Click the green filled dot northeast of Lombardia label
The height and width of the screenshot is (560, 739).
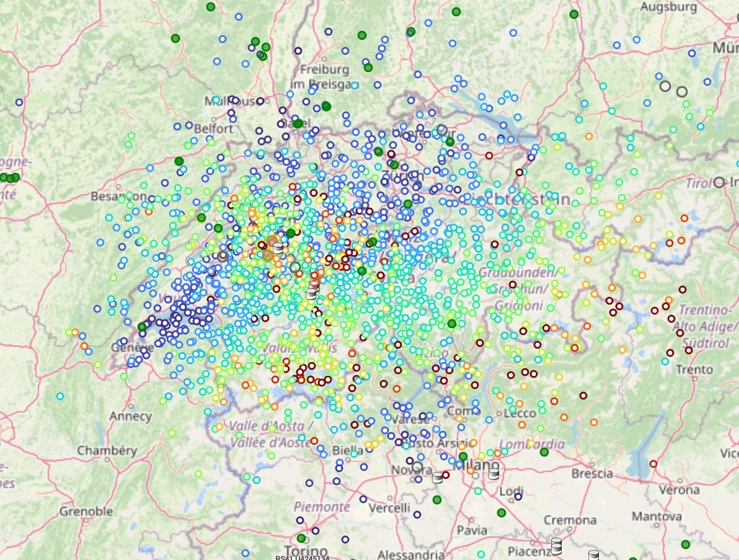(544, 452)
